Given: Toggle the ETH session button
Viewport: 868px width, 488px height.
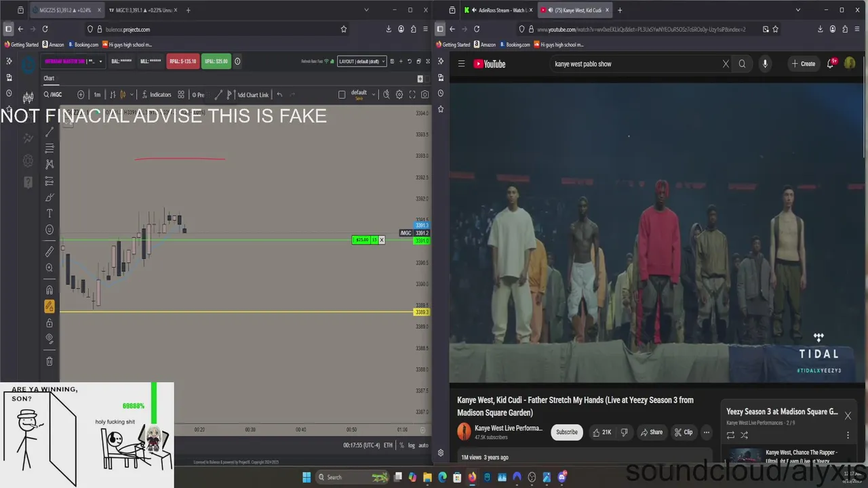Looking at the screenshot, I should 388,445.
